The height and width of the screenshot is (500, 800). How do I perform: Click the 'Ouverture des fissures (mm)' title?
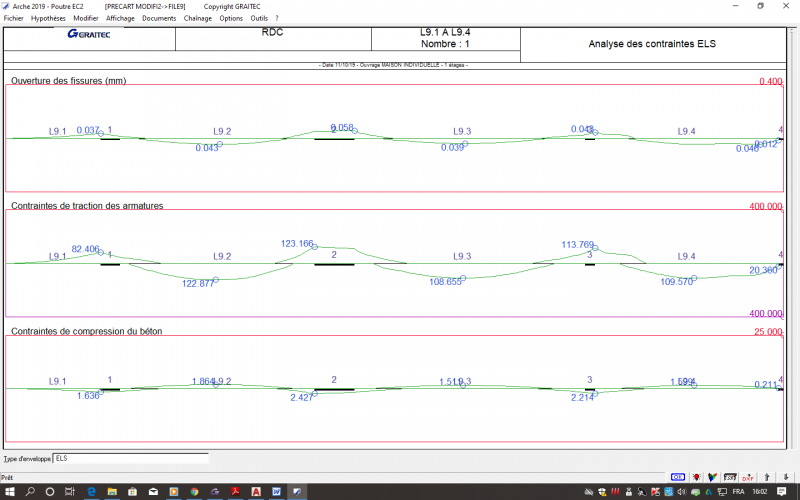coord(68,81)
